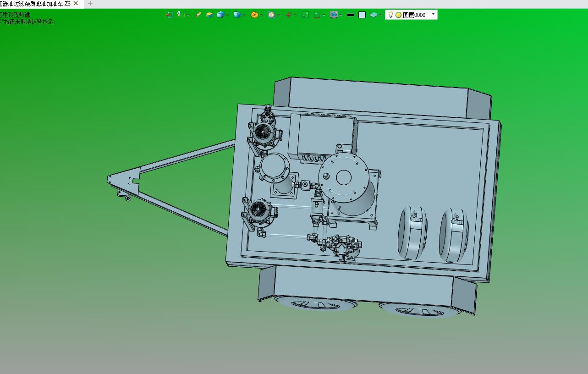Expand the crosshair axis dropdown arrow
The height and width of the screenshot is (374, 588).
[x=295, y=15]
